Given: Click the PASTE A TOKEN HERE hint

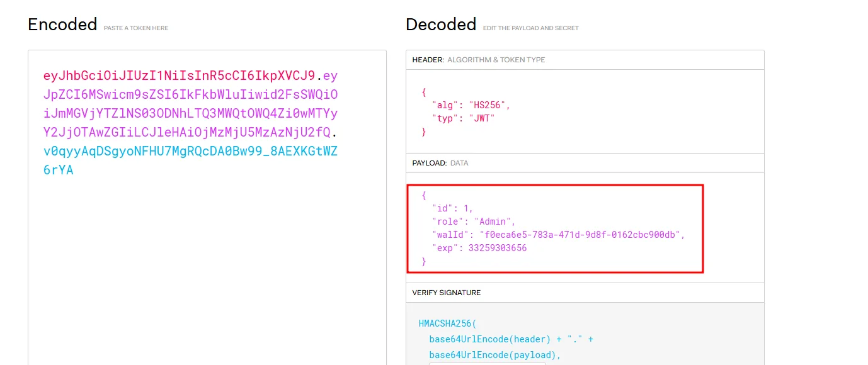Looking at the screenshot, I should click(x=136, y=28).
